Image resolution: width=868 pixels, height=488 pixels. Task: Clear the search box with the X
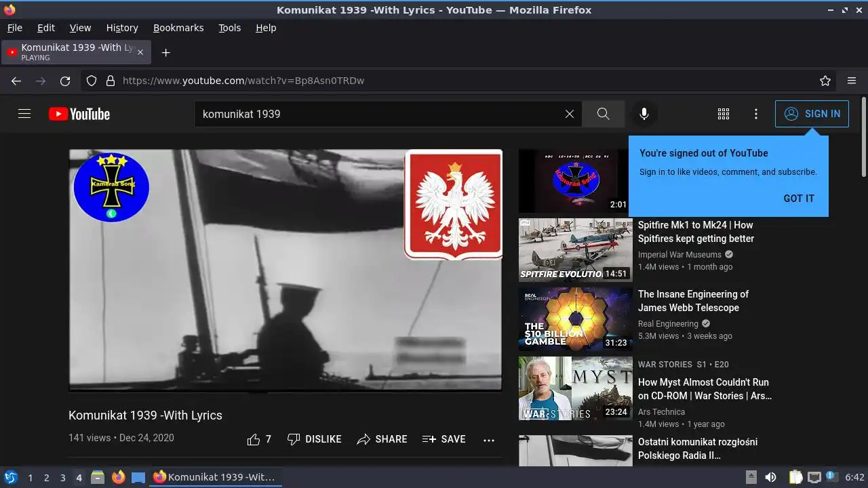click(x=570, y=114)
